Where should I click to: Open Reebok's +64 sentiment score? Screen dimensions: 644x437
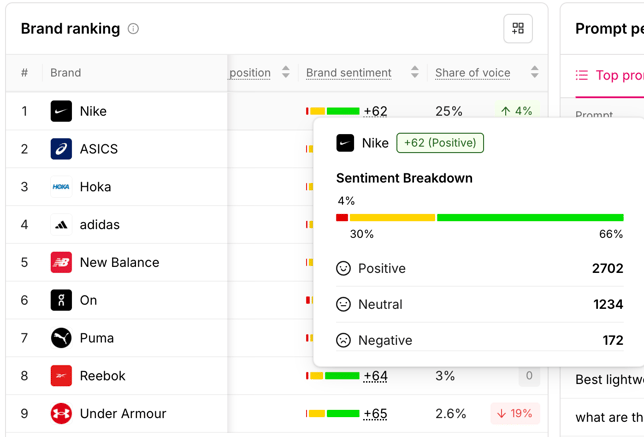[375, 376]
